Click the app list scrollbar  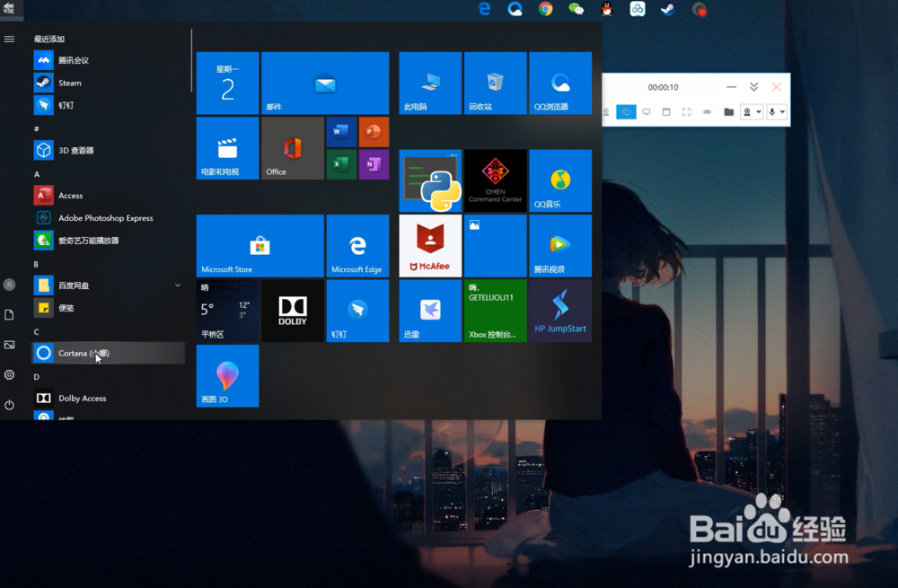[191, 61]
